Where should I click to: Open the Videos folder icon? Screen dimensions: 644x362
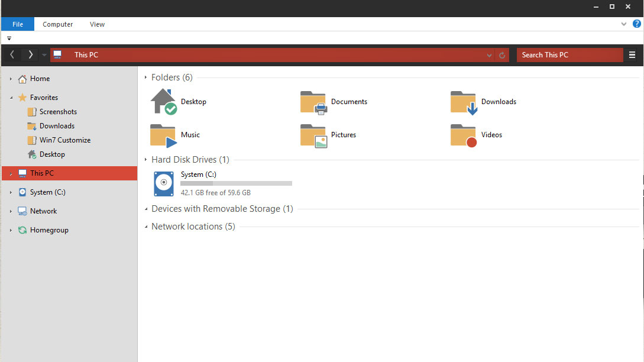[x=464, y=135]
